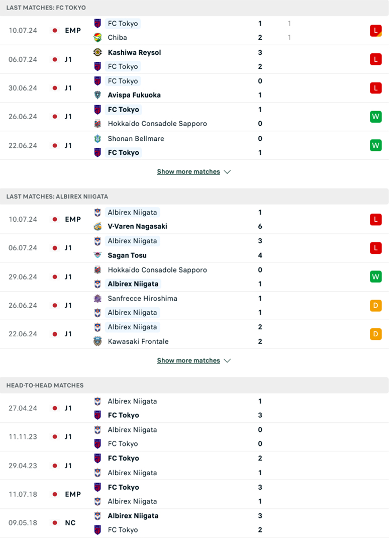Viewport: 392px width, 544px height.
Task: Click the Sagan Tosu club icon
Action: pos(97,255)
